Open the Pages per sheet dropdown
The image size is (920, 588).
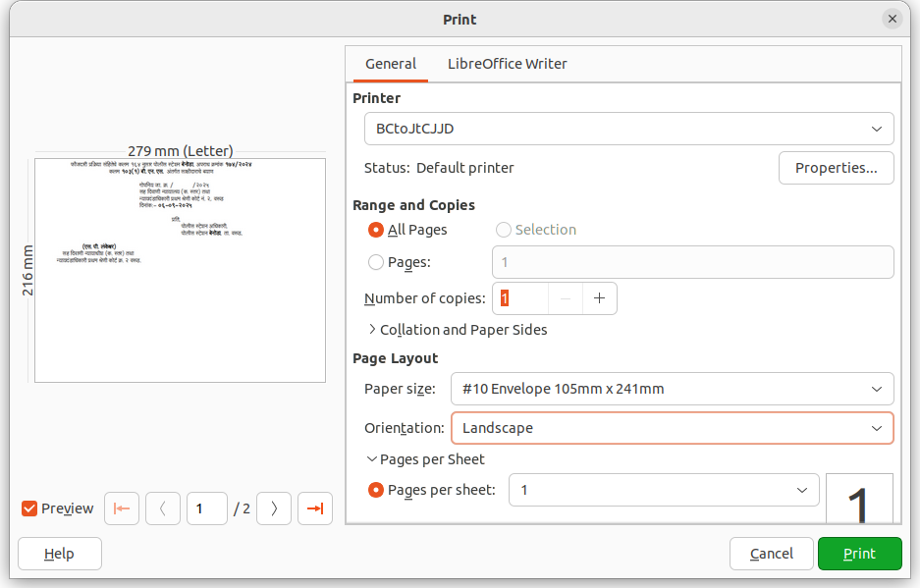point(664,490)
